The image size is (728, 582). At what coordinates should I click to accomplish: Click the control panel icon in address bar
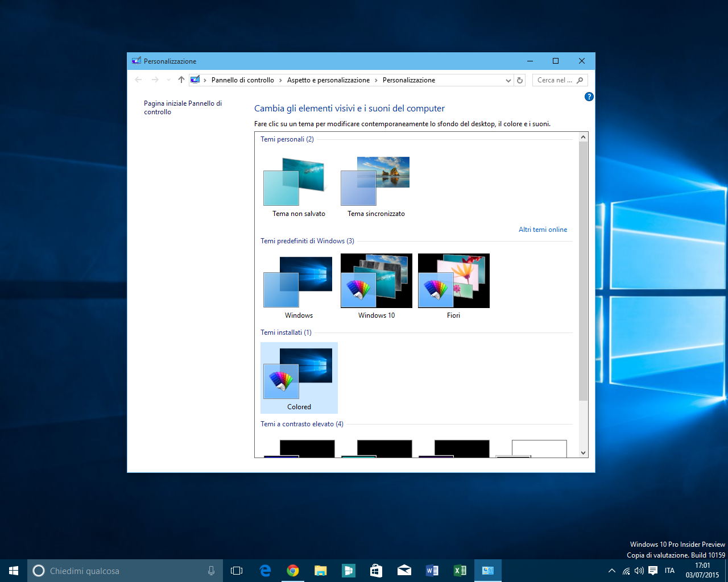click(195, 80)
